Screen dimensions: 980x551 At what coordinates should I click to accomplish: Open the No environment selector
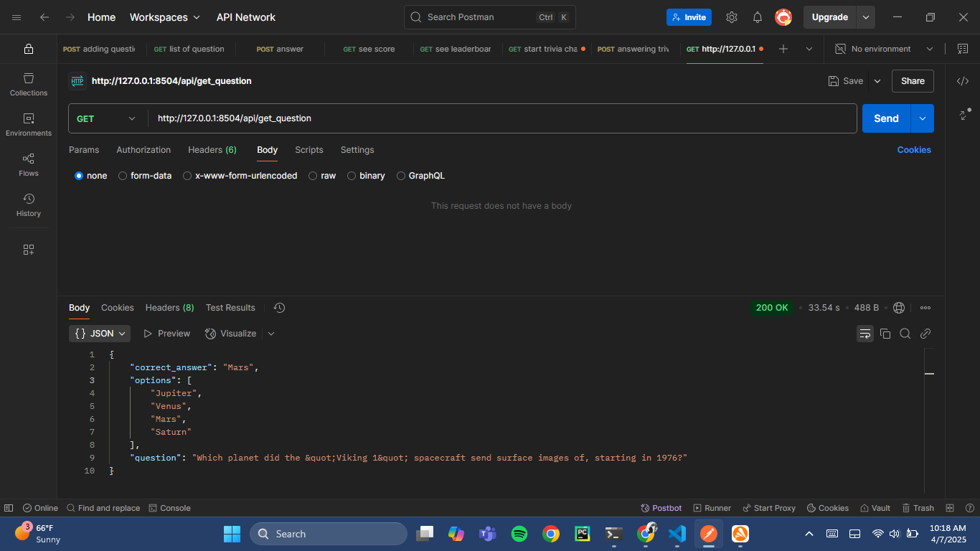(x=884, y=49)
